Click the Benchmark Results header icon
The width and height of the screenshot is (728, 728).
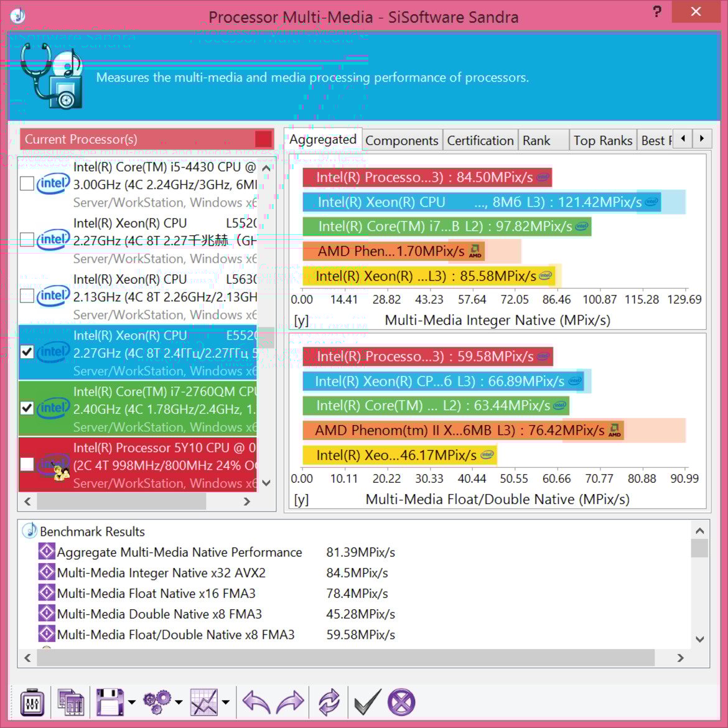(x=30, y=531)
